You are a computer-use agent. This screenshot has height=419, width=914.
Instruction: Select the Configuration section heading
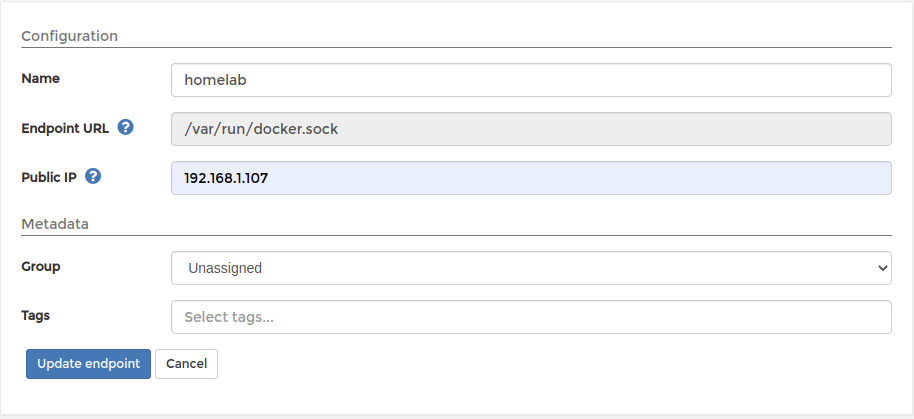69,36
